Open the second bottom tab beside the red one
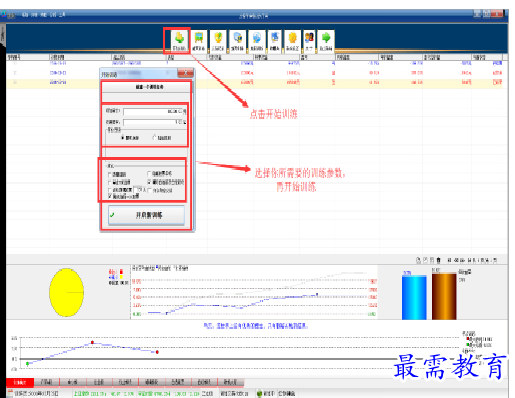 tap(47, 382)
